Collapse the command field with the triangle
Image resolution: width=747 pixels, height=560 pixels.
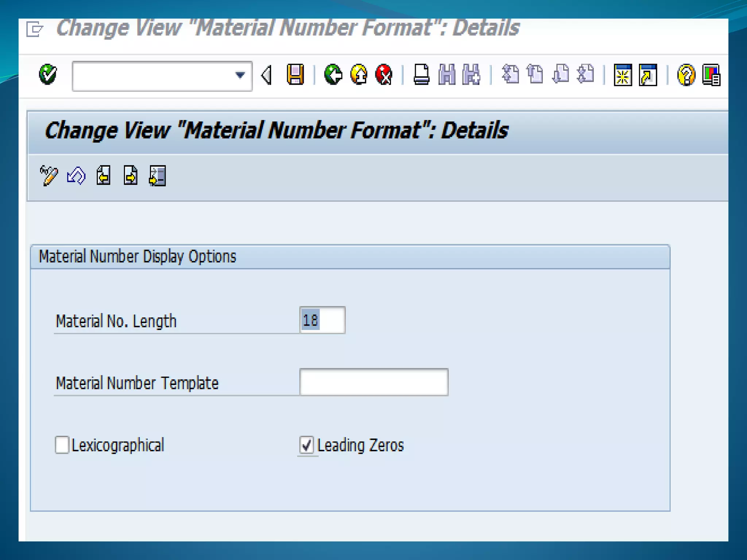coord(267,75)
